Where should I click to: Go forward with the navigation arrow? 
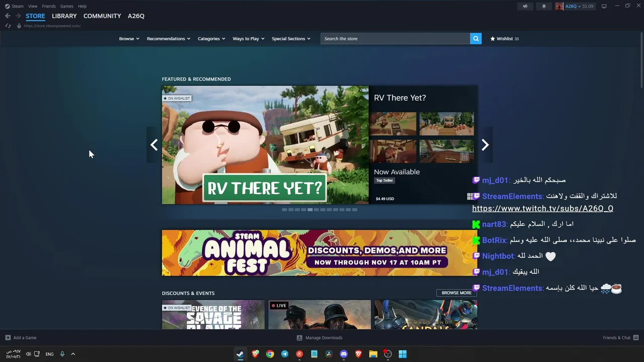(18, 16)
